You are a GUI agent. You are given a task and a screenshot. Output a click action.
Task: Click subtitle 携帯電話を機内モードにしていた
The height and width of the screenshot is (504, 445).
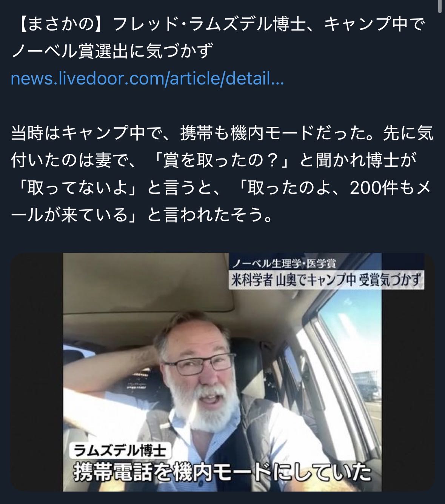222,472
